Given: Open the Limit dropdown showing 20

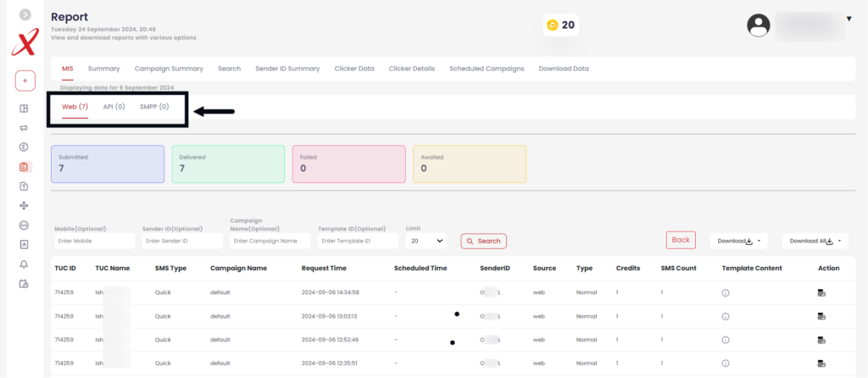Looking at the screenshot, I should pos(426,241).
